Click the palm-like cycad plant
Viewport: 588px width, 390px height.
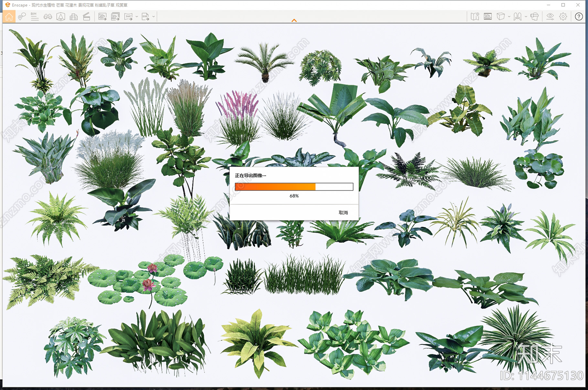click(x=264, y=62)
